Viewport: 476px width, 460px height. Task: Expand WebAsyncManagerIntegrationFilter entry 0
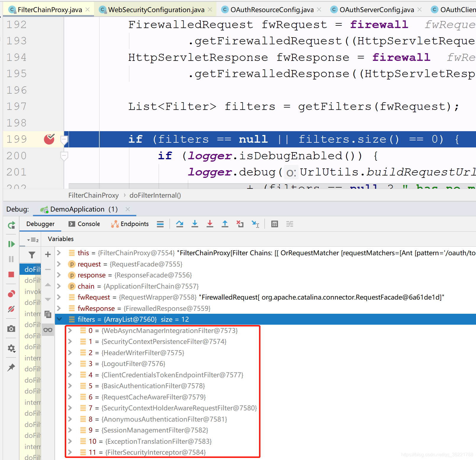(70, 331)
